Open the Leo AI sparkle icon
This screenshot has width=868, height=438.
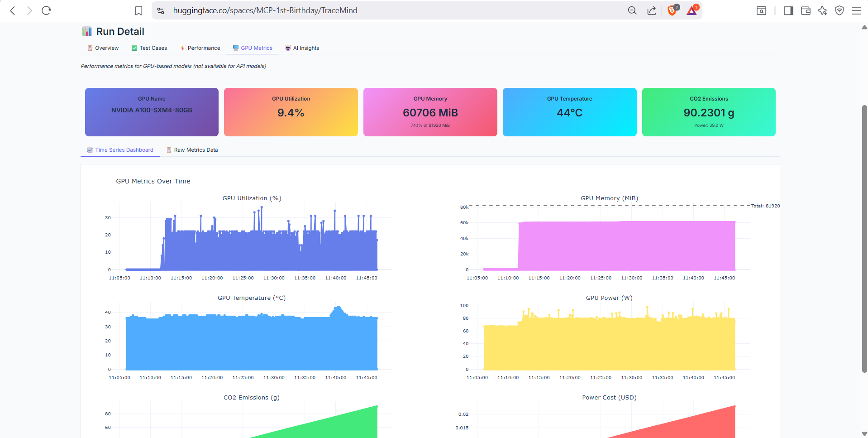(823, 10)
